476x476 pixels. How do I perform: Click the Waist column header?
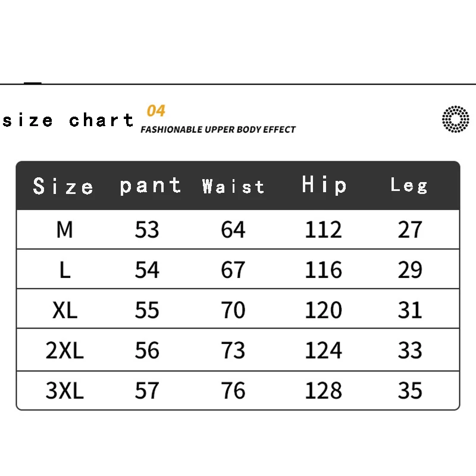point(233,186)
